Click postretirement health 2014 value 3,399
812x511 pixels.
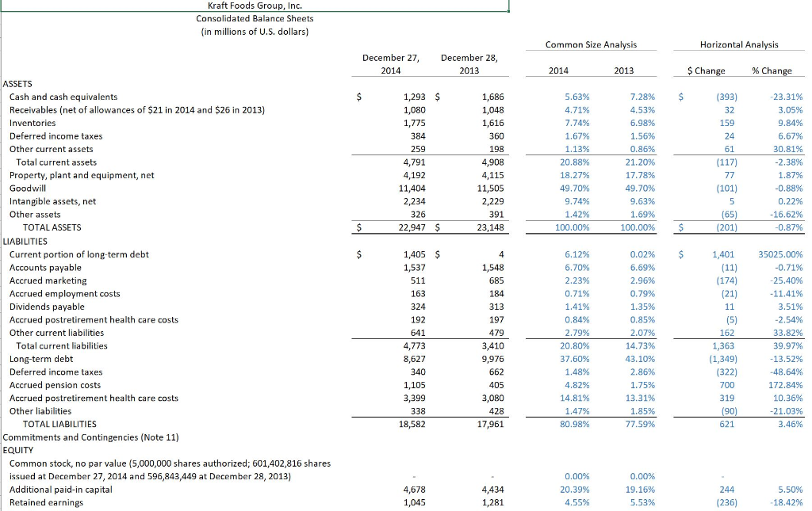pyautogui.click(x=414, y=398)
